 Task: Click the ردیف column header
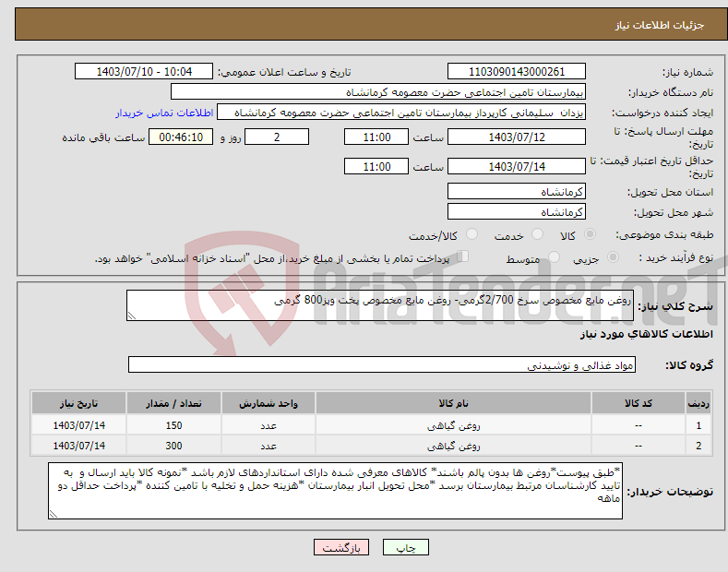tap(698, 403)
